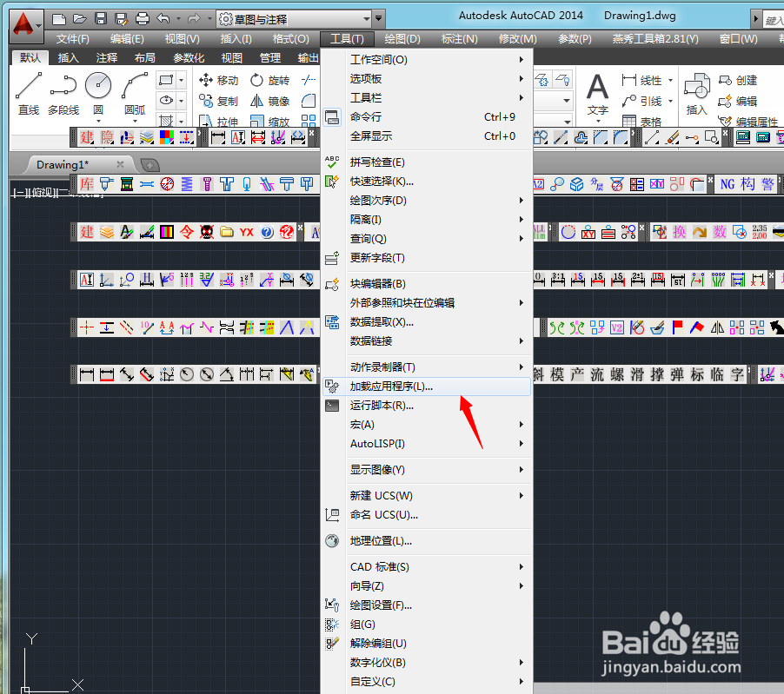This screenshot has height=694, width=784.
Task: Open the 修改(M) menu
Action: coord(517,38)
